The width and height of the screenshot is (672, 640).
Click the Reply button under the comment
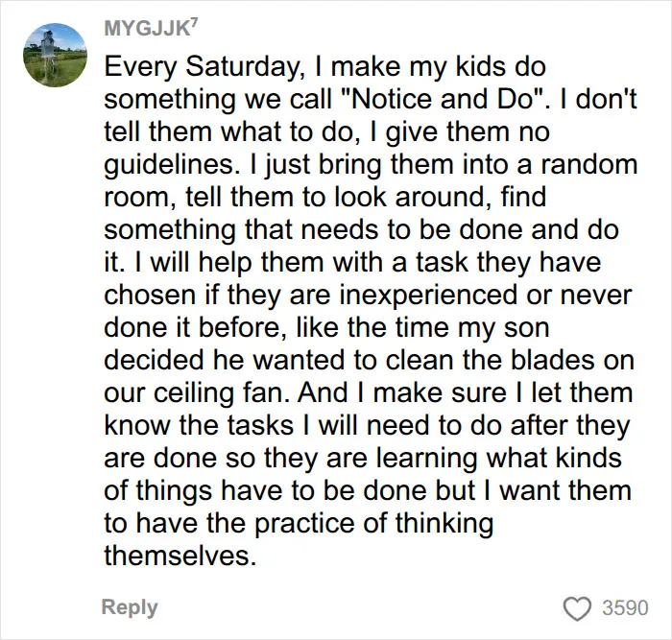coord(130,607)
